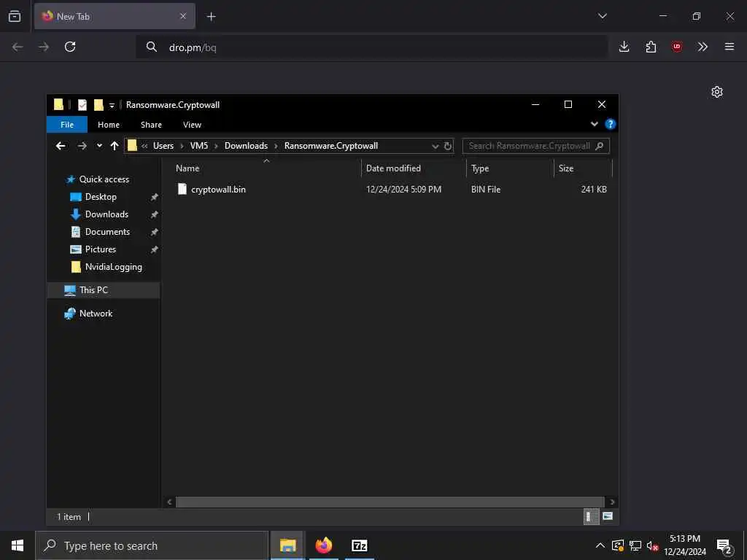
Task: Navigate to Users in breadcrumb
Action: click(x=163, y=146)
